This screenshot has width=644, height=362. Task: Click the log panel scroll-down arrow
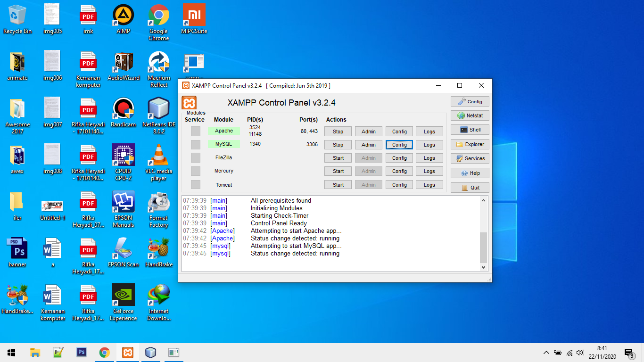(483, 267)
